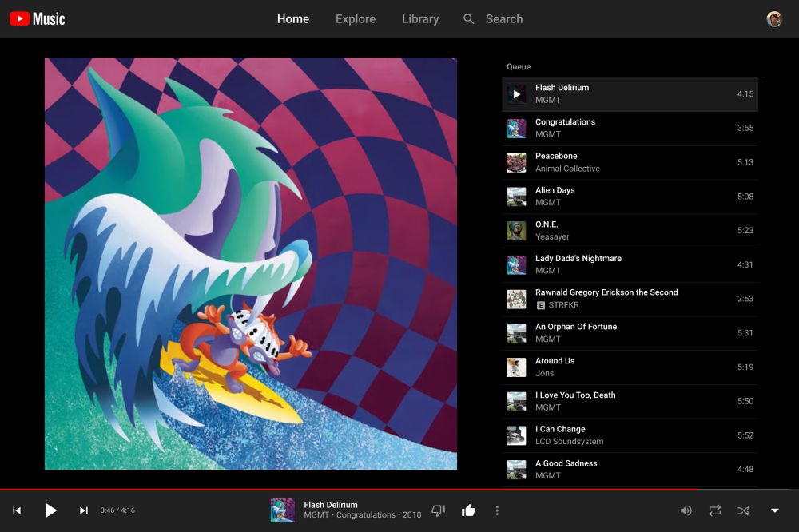Viewport: 799px width, 532px height.
Task: Click the large MGMT album artwork
Action: point(251,264)
